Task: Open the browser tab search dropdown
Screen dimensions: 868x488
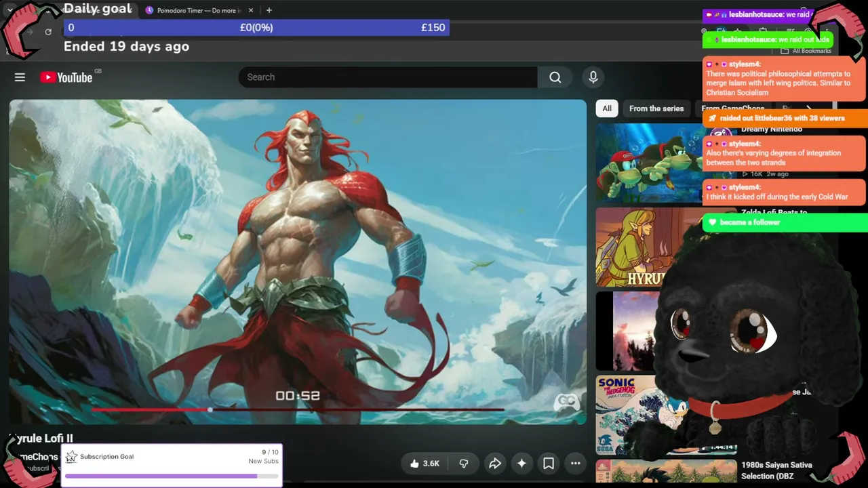Action: pos(9,10)
